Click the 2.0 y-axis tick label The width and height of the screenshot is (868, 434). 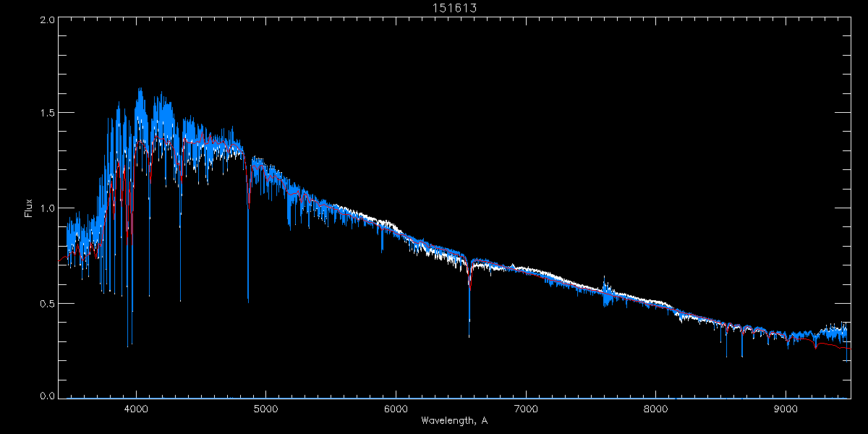47,20
